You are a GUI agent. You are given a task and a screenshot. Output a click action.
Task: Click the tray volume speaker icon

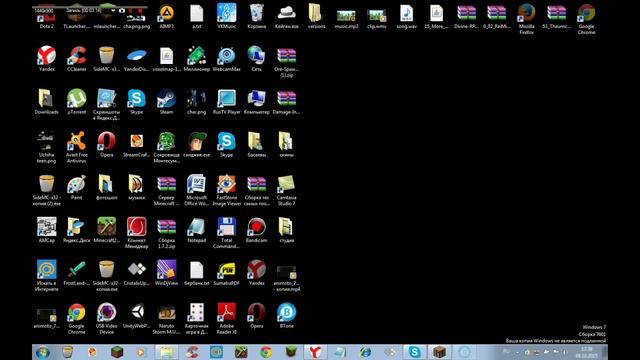pyautogui.click(x=564, y=352)
